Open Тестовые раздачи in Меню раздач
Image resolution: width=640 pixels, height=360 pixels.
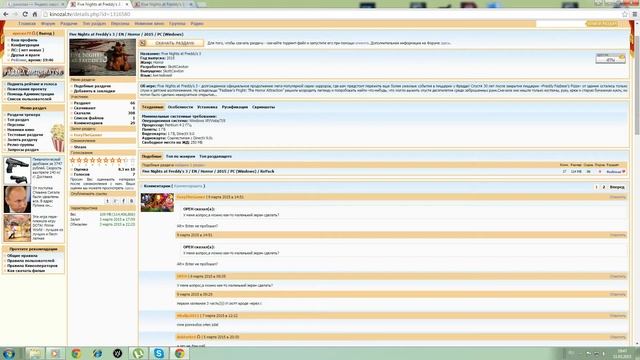[25, 135]
